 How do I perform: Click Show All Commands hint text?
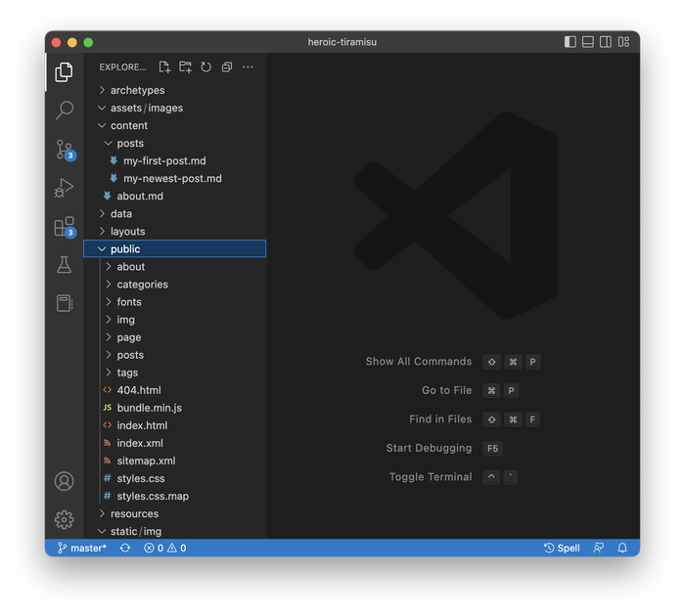[419, 362]
